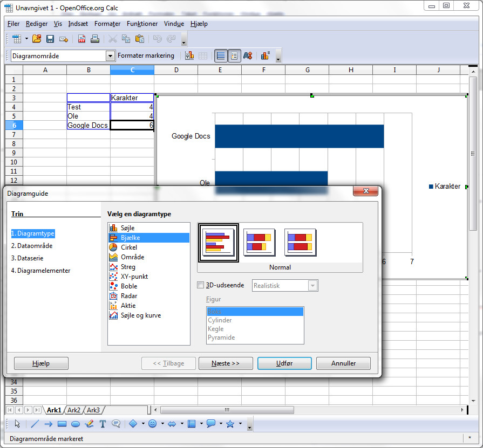Image resolution: width=483 pixels, height=448 pixels.
Task: Choose Cirkel in the chart type list
Action: click(128, 247)
